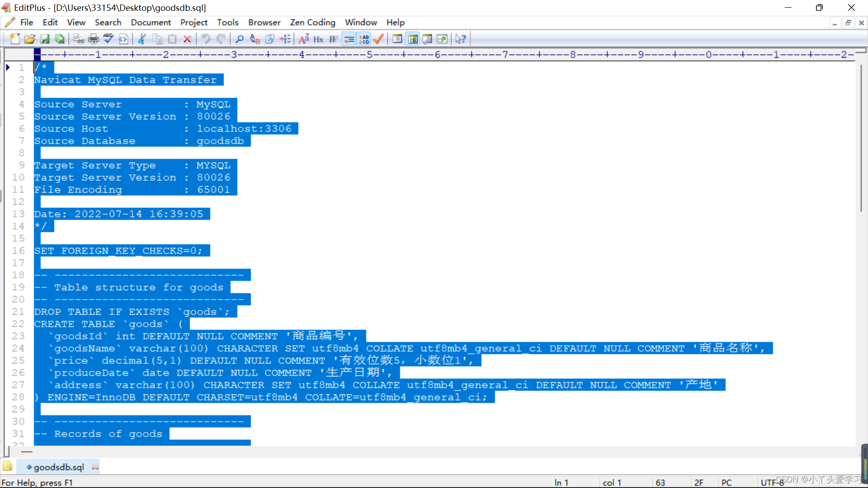Click the Close tab button on goodsdb.sql
The width and height of the screenshot is (868, 488).
[x=95, y=467]
